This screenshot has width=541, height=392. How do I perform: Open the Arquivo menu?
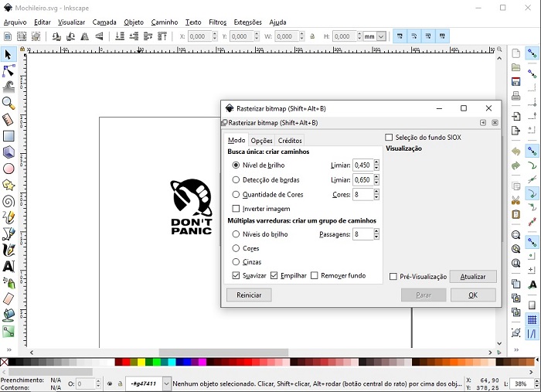click(15, 22)
